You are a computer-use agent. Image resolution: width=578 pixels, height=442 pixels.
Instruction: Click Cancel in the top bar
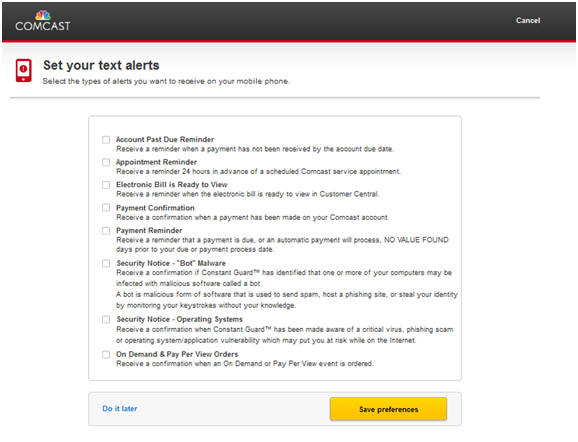point(528,21)
